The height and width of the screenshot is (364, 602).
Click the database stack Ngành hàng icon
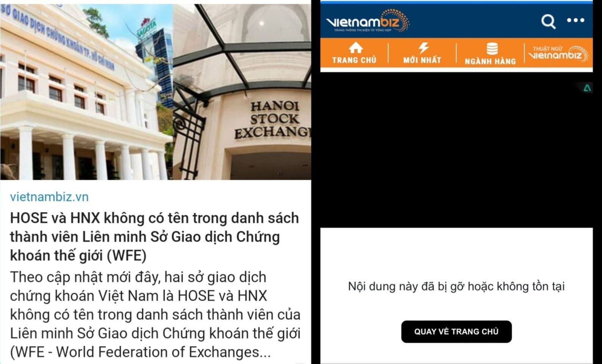coord(492,49)
